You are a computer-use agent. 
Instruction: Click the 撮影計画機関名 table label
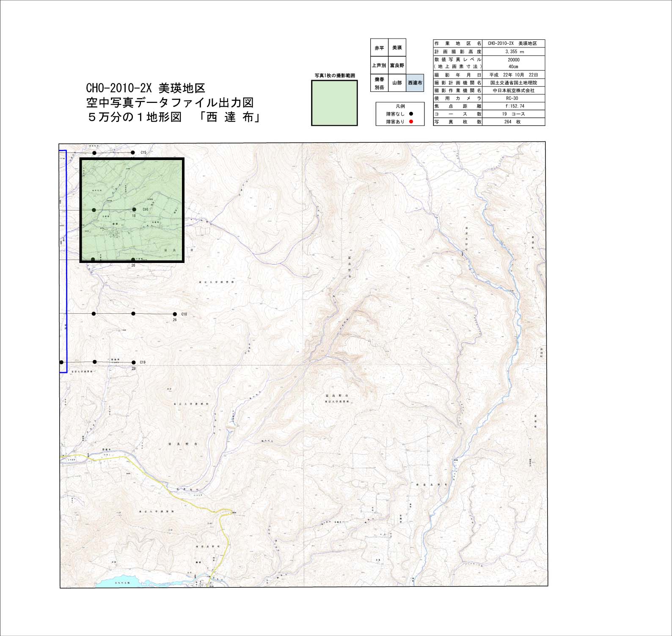[458, 83]
